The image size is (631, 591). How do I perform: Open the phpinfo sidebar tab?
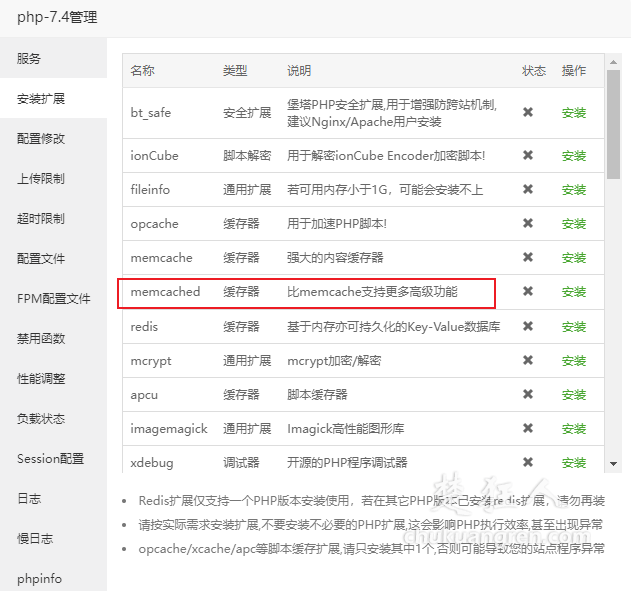[x=39, y=578]
